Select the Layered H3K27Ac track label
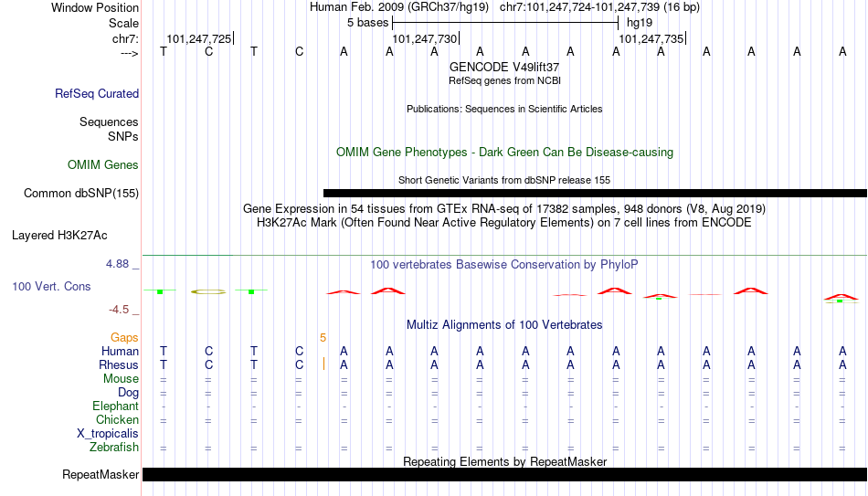Viewport: 868px width, 496px height. (59, 236)
